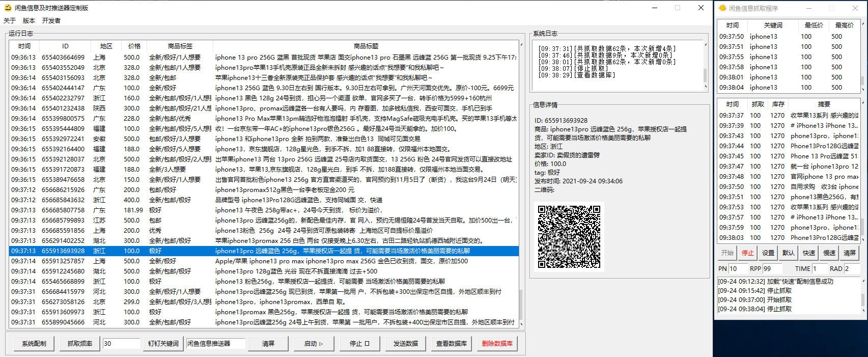Select row with ID 655465668899
The height and width of the screenshot is (357, 868).
coord(264,282)
